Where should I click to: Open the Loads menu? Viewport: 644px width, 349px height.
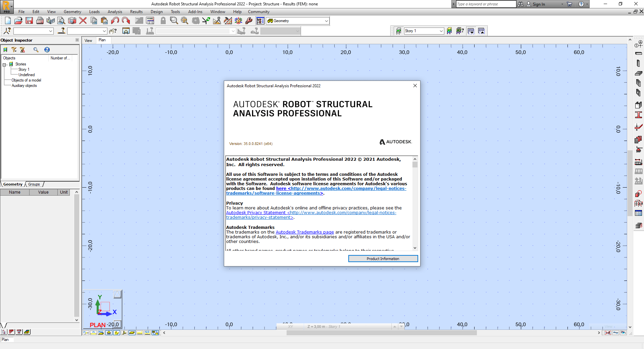pyautogui.click(x=94, y=12)
